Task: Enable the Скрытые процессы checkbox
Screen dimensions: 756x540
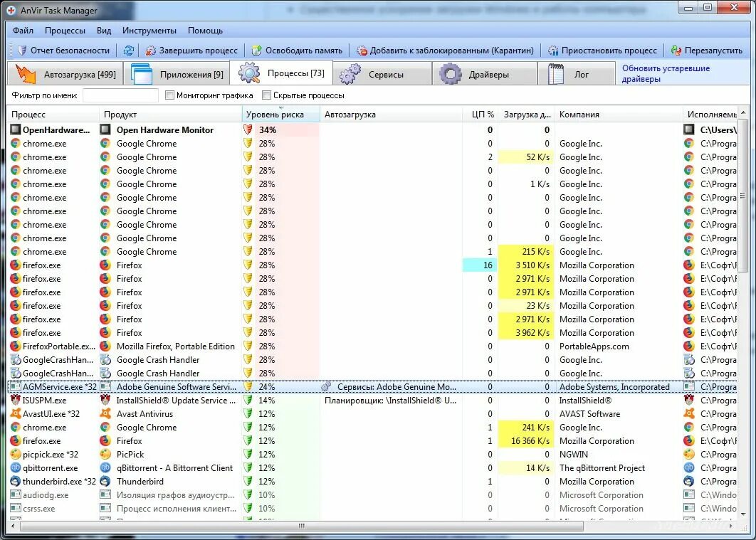Action: click(x=266, y=95)
